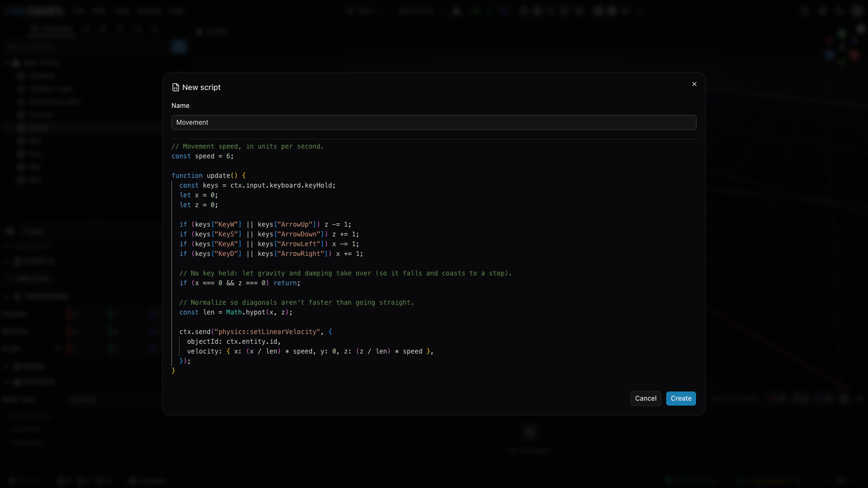Click the "// Normalize so diagonals" comment line
868x488 pixels.
(x=297, y=303)
